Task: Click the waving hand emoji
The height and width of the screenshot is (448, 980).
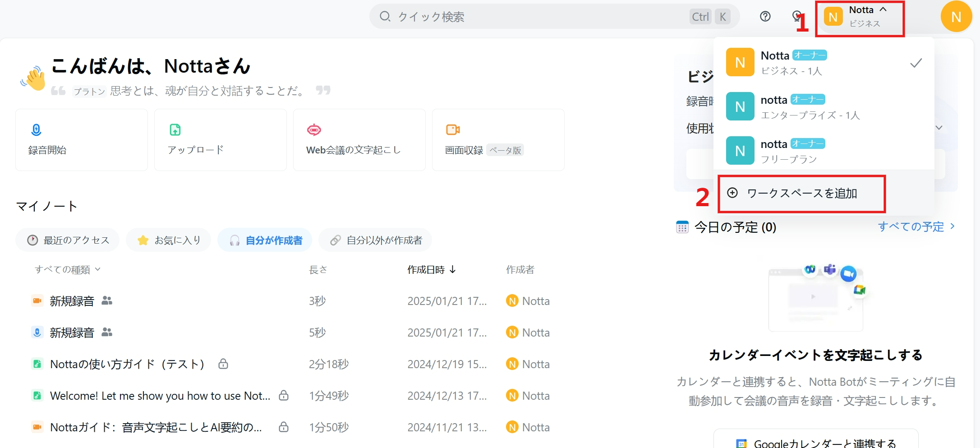Action: tap(33, 78)
